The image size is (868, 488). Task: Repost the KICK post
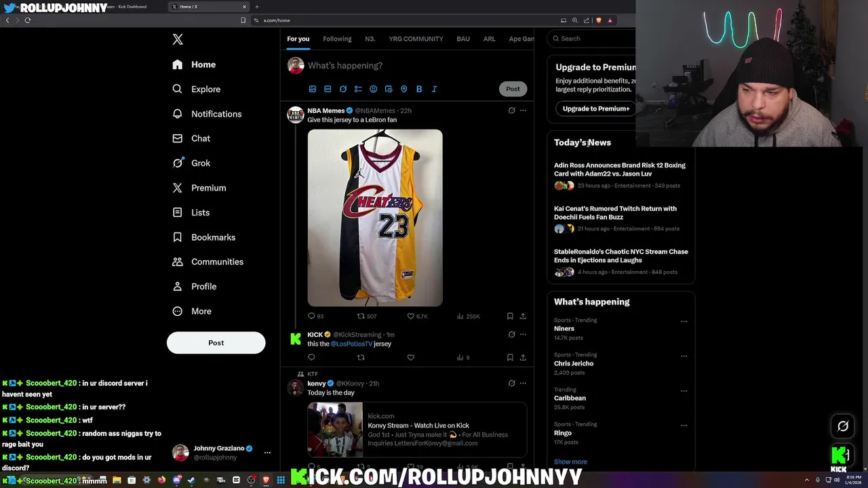[361, 357]
